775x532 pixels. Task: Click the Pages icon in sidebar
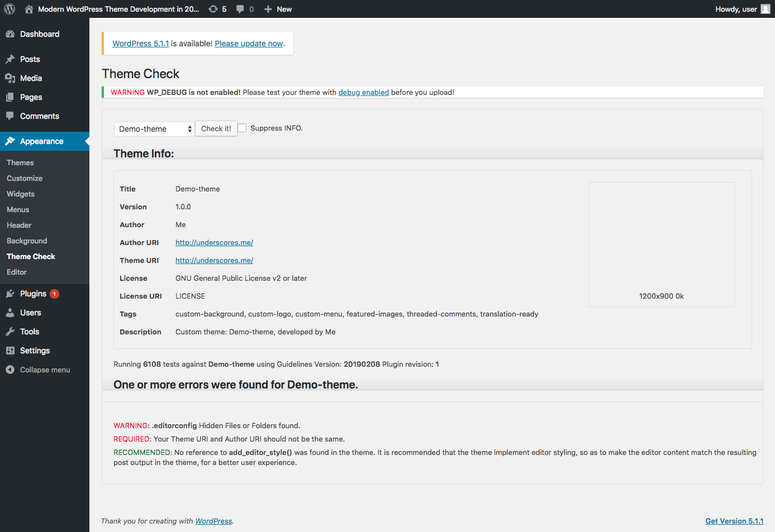(10, 97)
